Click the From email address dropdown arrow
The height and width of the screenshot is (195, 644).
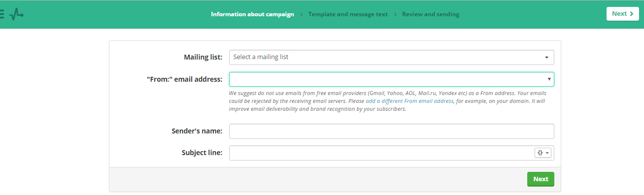[549, 79]
